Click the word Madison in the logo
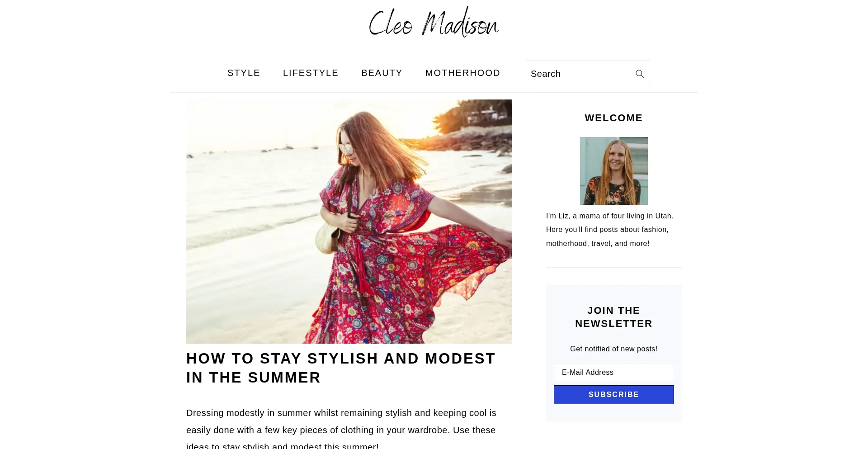This screenshot has height=449, width=868. [460, 22]
